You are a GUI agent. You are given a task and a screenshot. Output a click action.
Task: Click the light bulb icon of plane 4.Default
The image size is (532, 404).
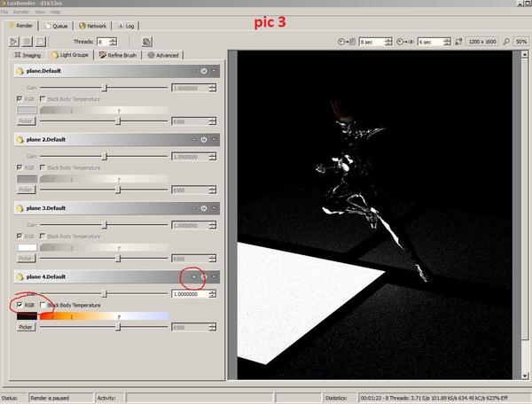click(20, 277)
